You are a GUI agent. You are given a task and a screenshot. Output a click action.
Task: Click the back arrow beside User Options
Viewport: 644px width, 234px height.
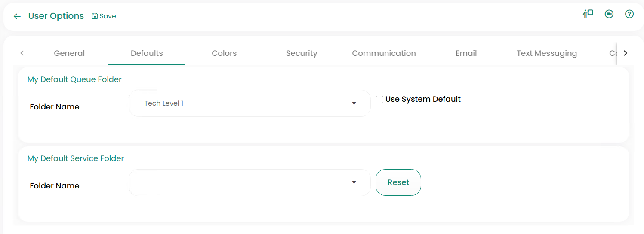coord(17,16)
